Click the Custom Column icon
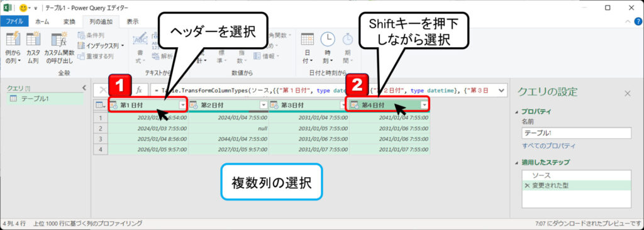 (x=33, y=40)
